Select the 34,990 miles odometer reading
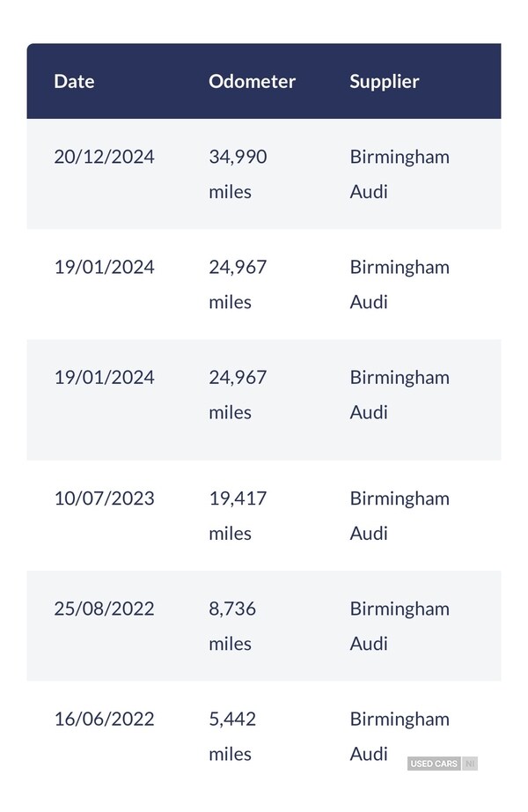528x812 pixels. coord(238,173)
